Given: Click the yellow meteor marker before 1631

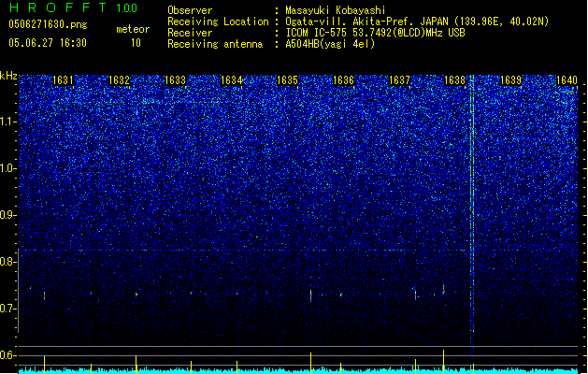Looking at the screenshot, I should (44, 365).
